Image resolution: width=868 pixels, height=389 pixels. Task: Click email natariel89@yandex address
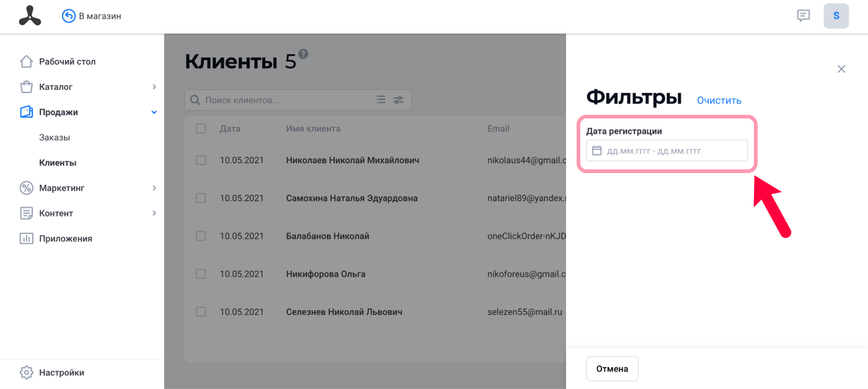[527, 198]
